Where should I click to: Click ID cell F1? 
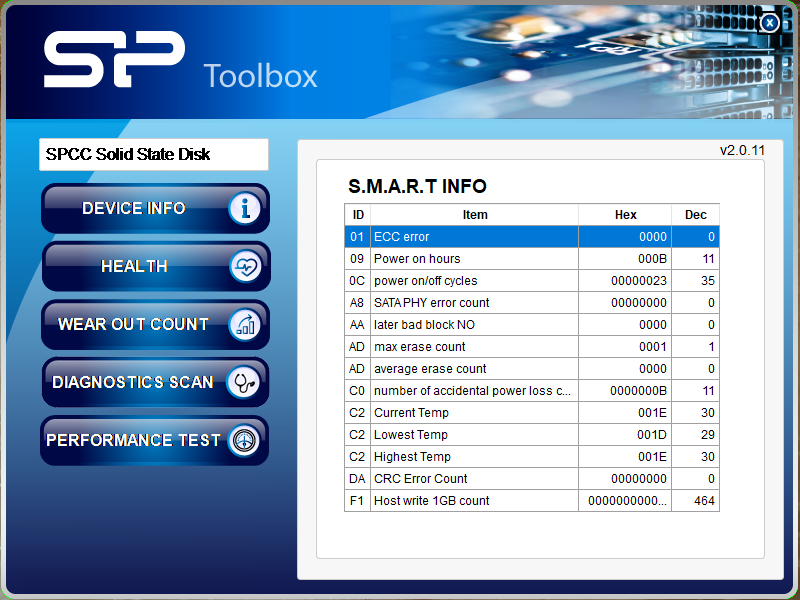(357, 501)
